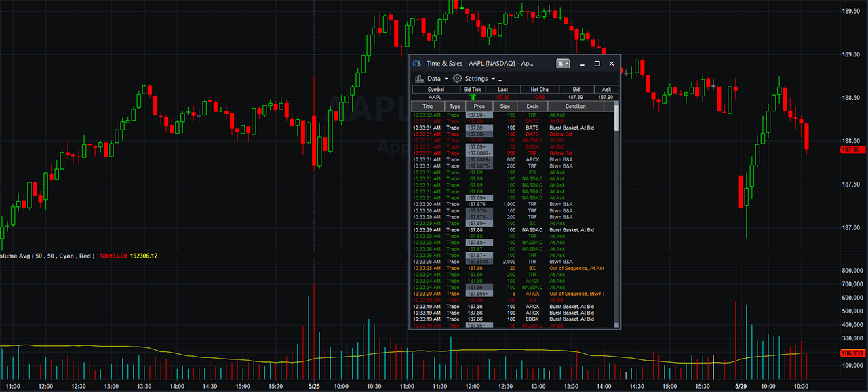This screenshot has height=392, width=868.
Task: Open the Settings menu
Action: click(x=476, y=79)
